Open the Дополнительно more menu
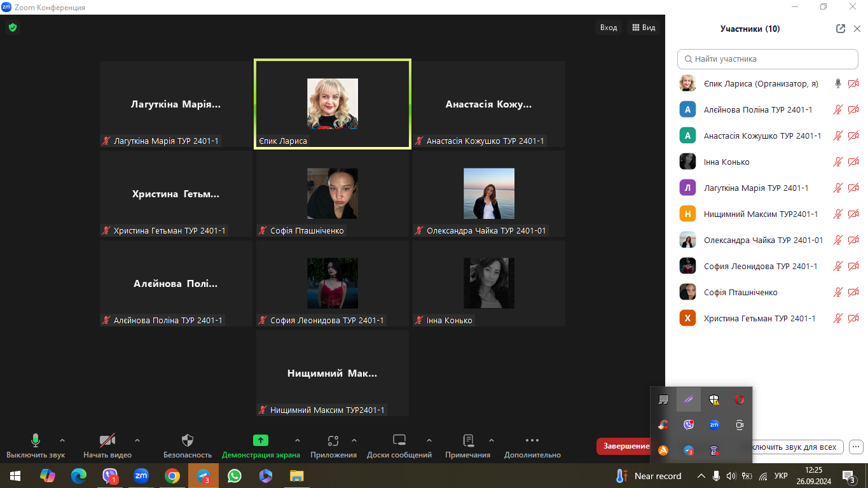Image resolution: width=868 pixels, height=488 pixels. pyautogui.click(x=532, y=441)
